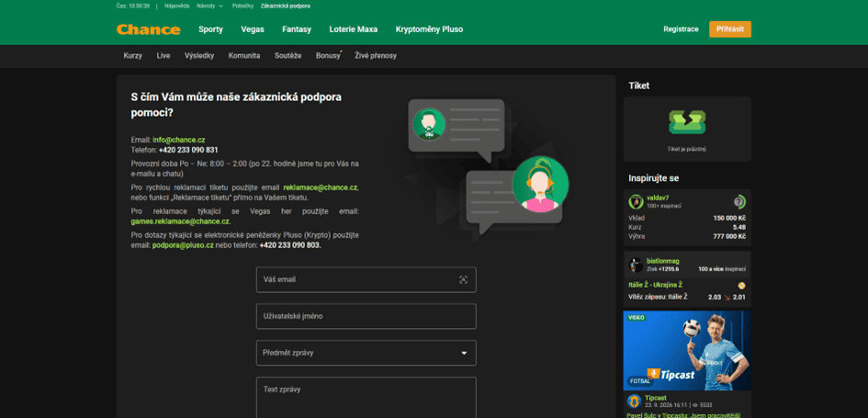Open Loterie Maxa
The height and width of the screenshot is (418, 868).
354,29
